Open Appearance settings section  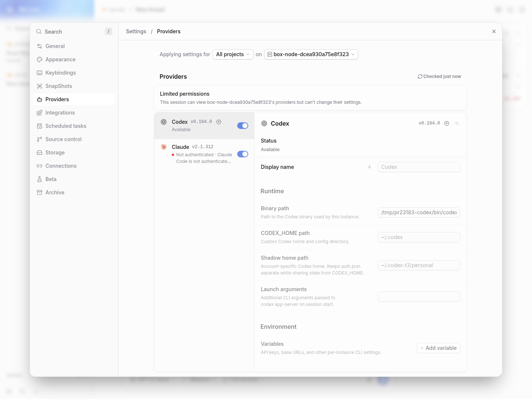click(74, 59)
